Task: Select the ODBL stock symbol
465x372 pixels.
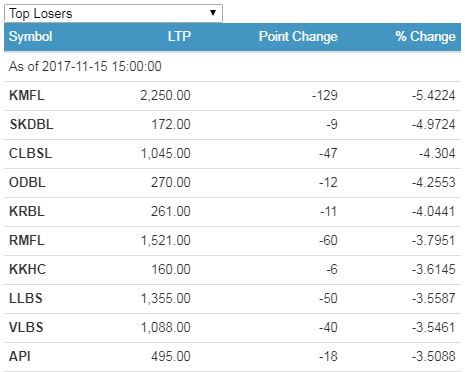Action: click(27, 182)
